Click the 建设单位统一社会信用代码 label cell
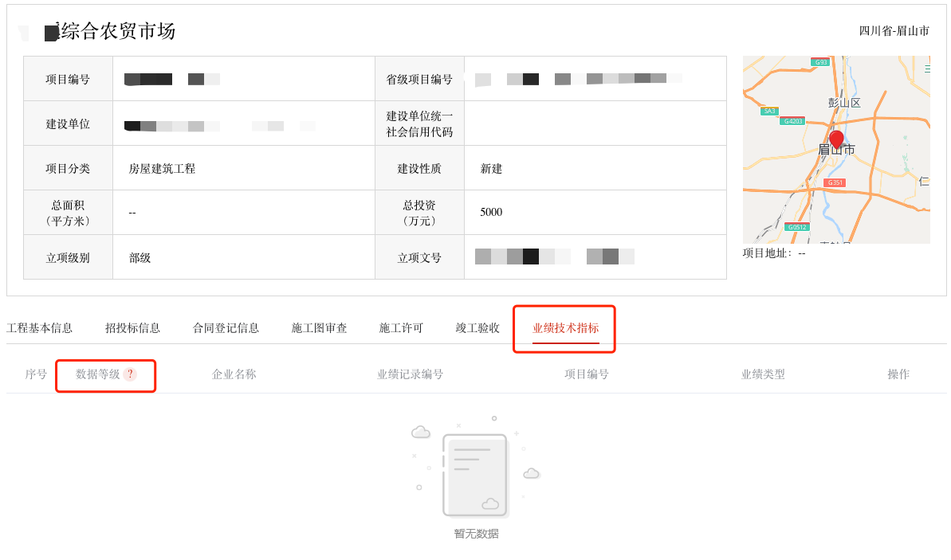The width and height of the screenshot is (951, 560). click(x=420, y=123)
